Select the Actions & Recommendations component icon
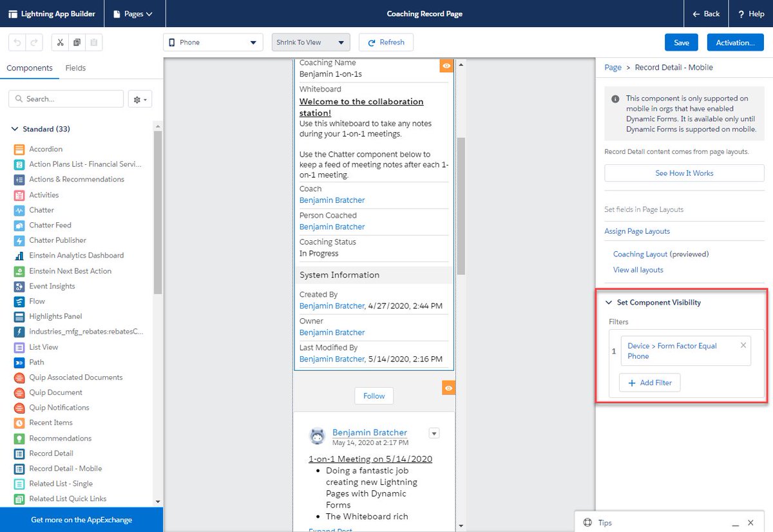The height and width of the screenshot is (532, 773). tap(19, 180)
